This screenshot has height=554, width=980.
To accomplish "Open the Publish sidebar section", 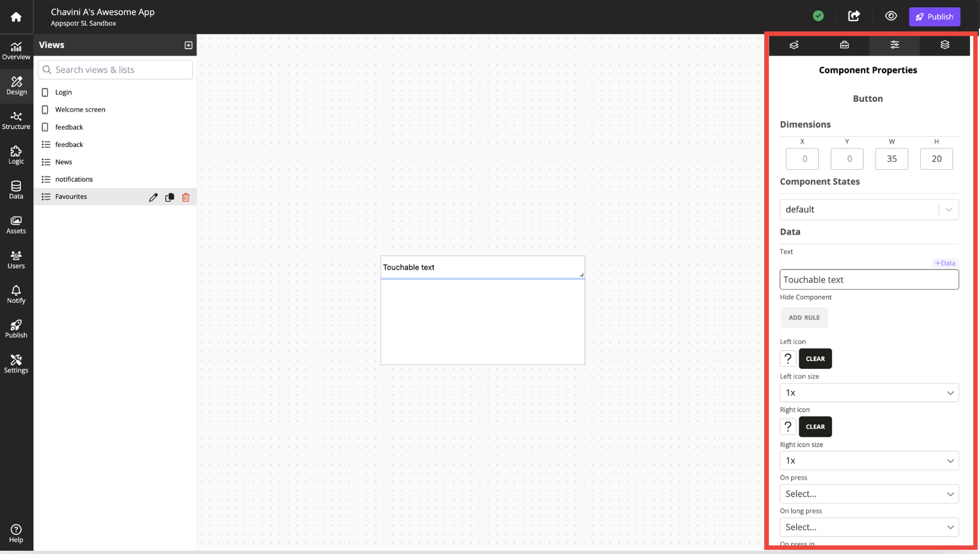I will [16, 329].
